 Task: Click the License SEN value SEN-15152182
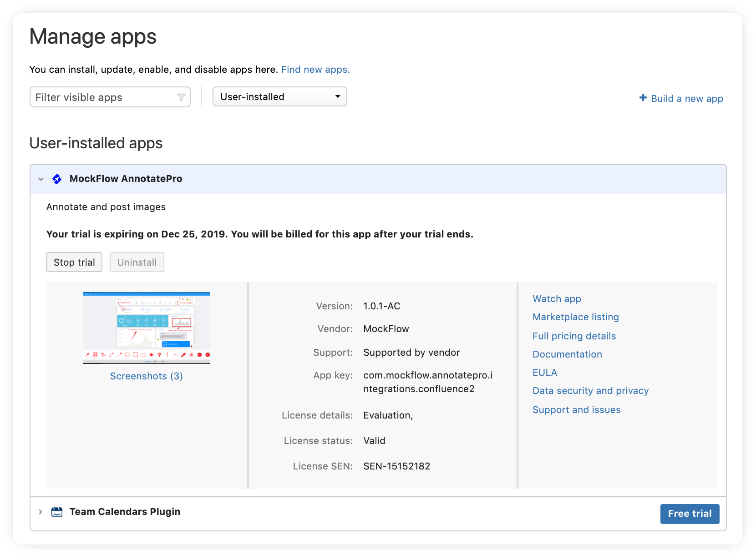(396, 466)
